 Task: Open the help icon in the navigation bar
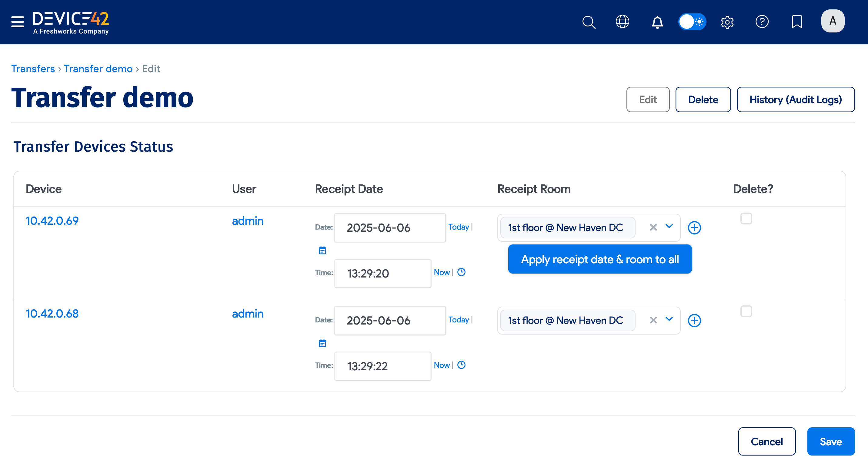coord(762,22)
